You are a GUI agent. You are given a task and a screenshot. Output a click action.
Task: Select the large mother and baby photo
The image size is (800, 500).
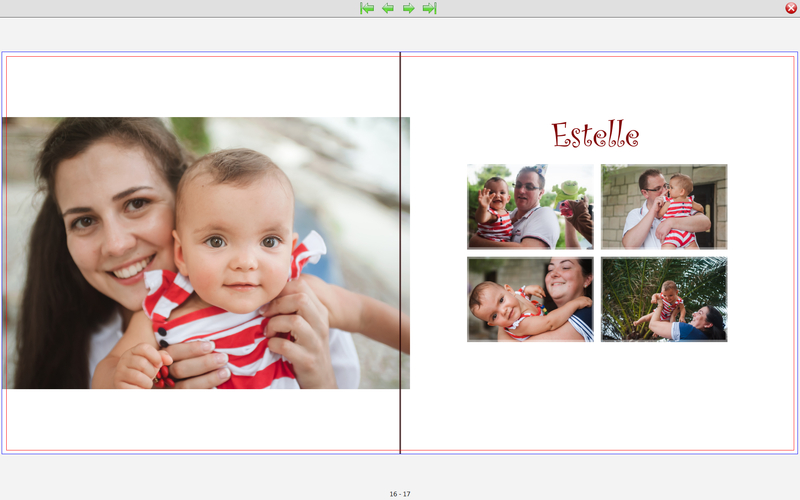tap(205, 253)
